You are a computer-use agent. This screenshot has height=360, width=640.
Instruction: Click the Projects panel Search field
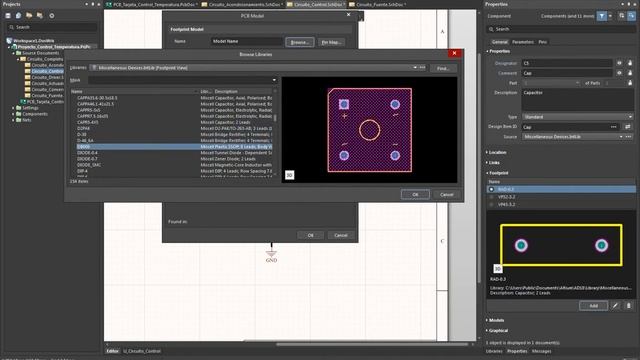click(x=52, y=27)
